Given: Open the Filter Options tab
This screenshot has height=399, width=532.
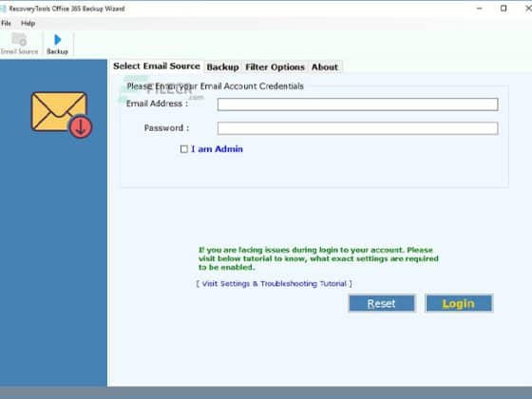Looking at the screenshot, I should click(x=275, y=67).
